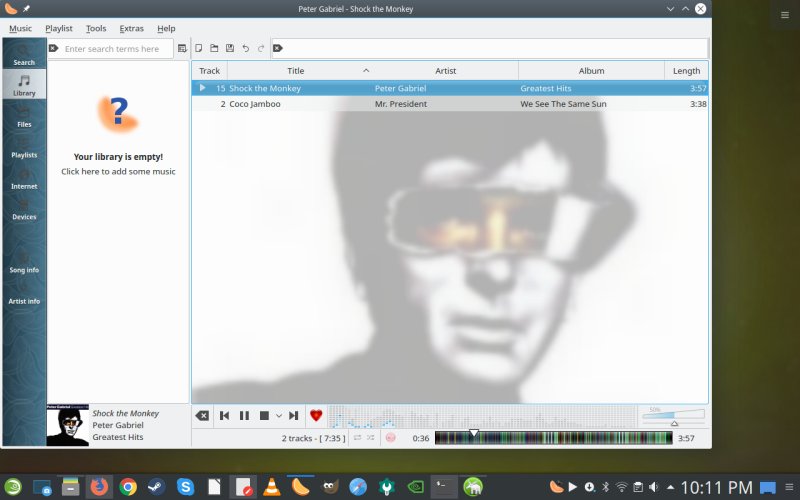Open stop button dropdown arrow
Viewport: 800px width, 500px height.
coord(279,416)
